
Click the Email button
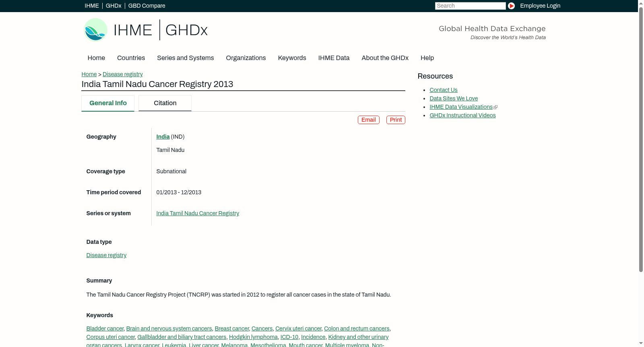click(x=369, y=120)
